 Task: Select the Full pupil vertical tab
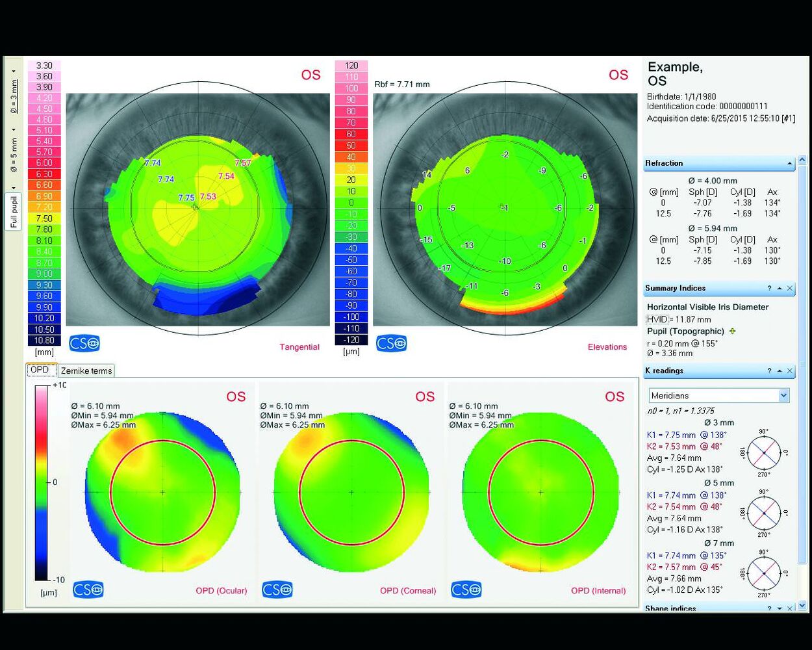click(14, 212)
